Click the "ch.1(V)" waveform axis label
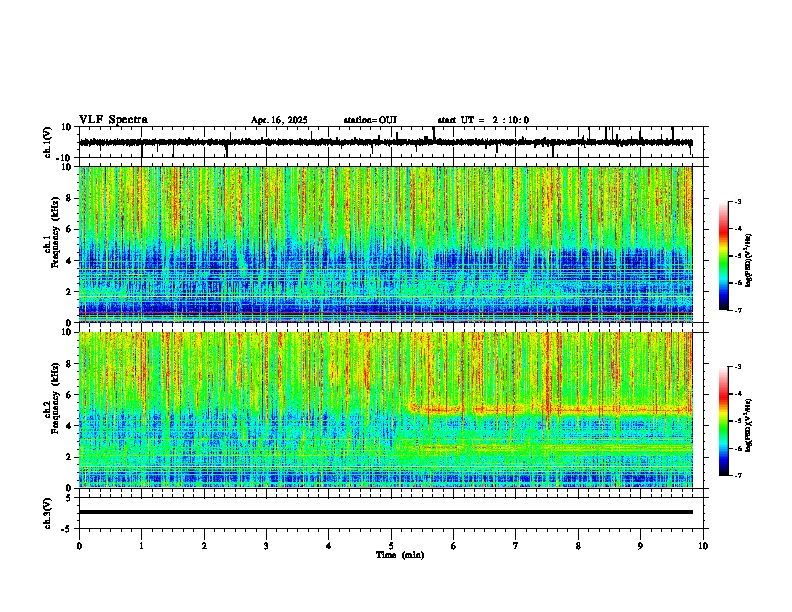The image size is (792, 612). click(x=48, y=142)
